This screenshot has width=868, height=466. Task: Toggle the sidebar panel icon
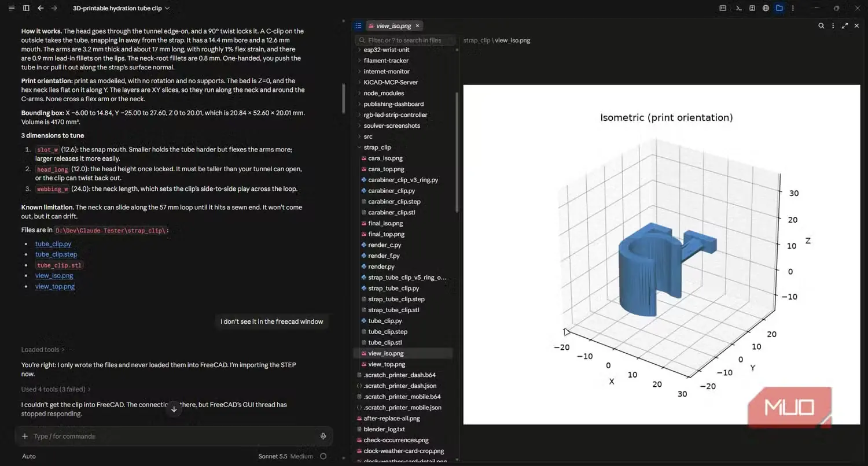point(26,8)
